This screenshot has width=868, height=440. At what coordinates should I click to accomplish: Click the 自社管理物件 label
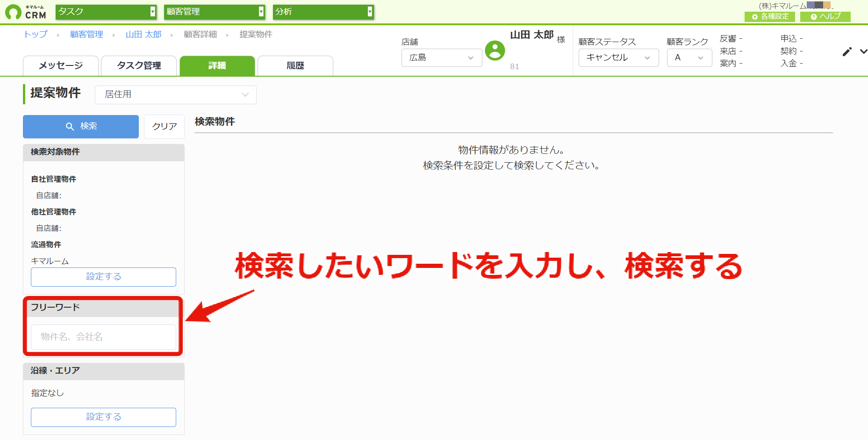pos(53,179)
